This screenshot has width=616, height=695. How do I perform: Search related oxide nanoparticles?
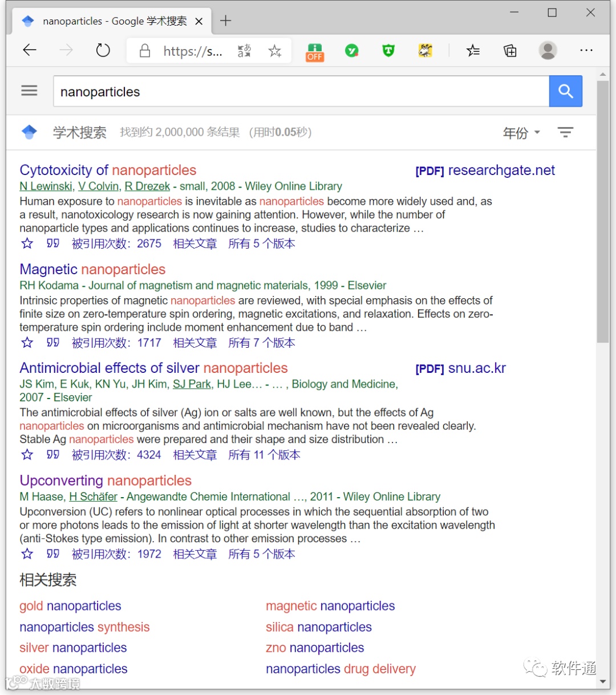(74, 669)
